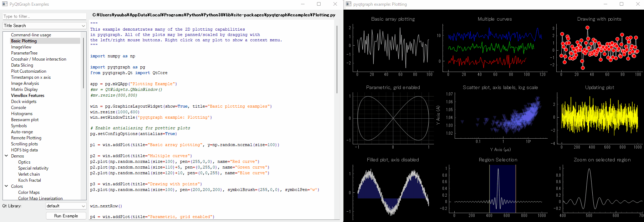Image resolution: width=644 pixels, height=222 pixels.
Task: Click the Plotting.py file path label
Action: coord(214,15)
